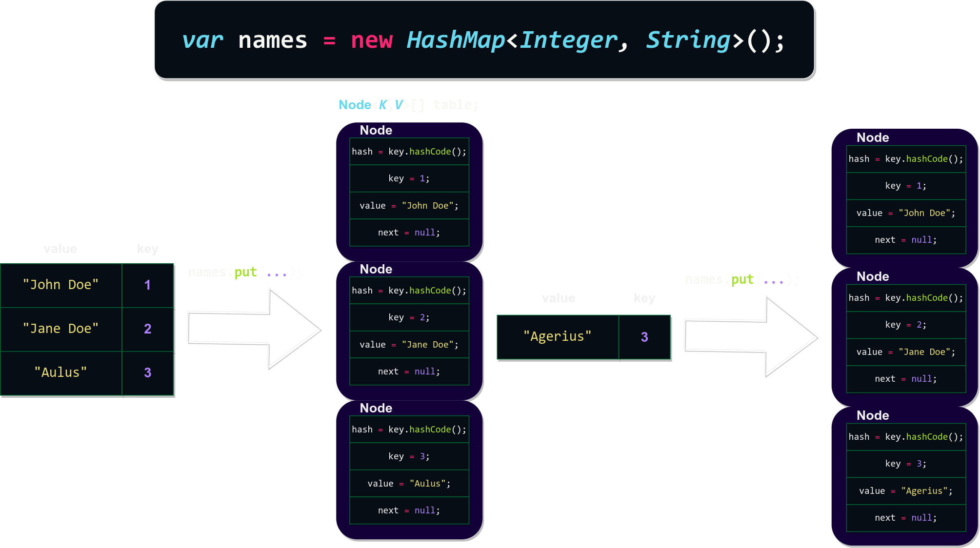The width and height of the screenshot is (980, 548).
Task: Click the 'put' label above the second arrow
Action: click(x=742, y=279)
